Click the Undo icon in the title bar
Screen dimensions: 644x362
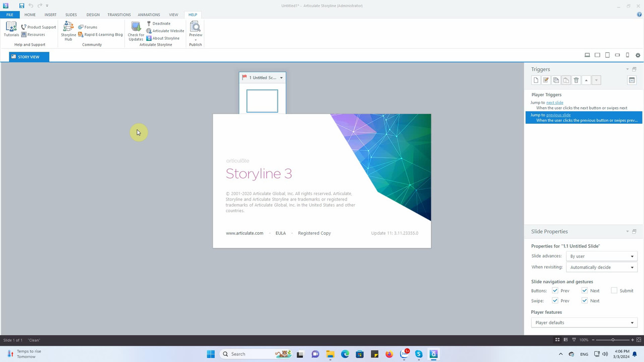click(x=31, y=6)
